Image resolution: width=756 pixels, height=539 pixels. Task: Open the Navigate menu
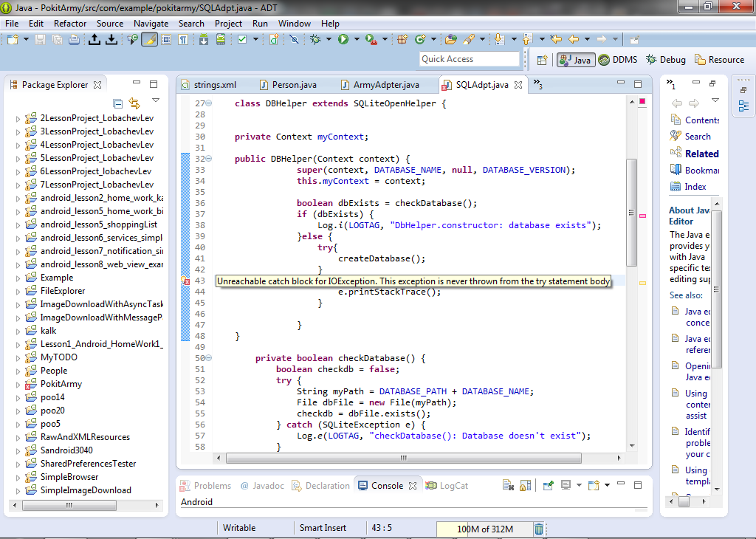click(x=151, y=23)
